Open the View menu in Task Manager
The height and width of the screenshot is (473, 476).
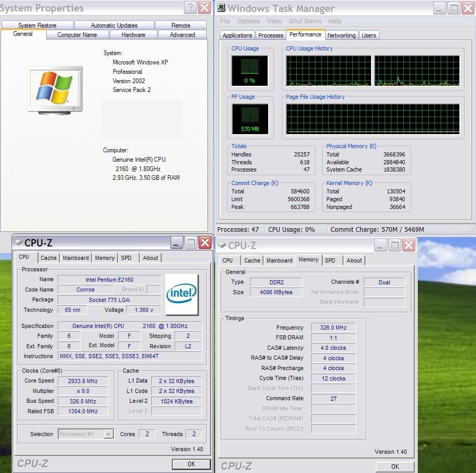tap(274, 21)
